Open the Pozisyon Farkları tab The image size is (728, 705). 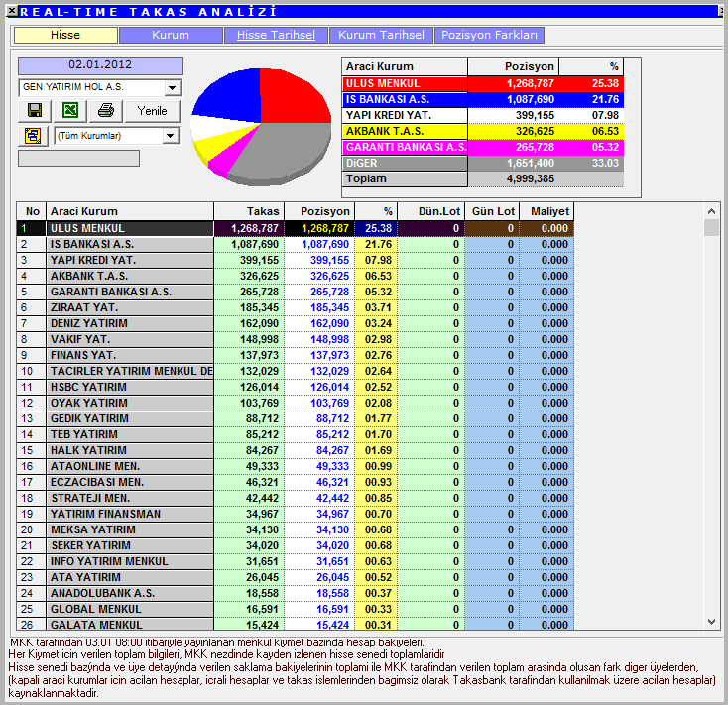click(x=489, y=35)
